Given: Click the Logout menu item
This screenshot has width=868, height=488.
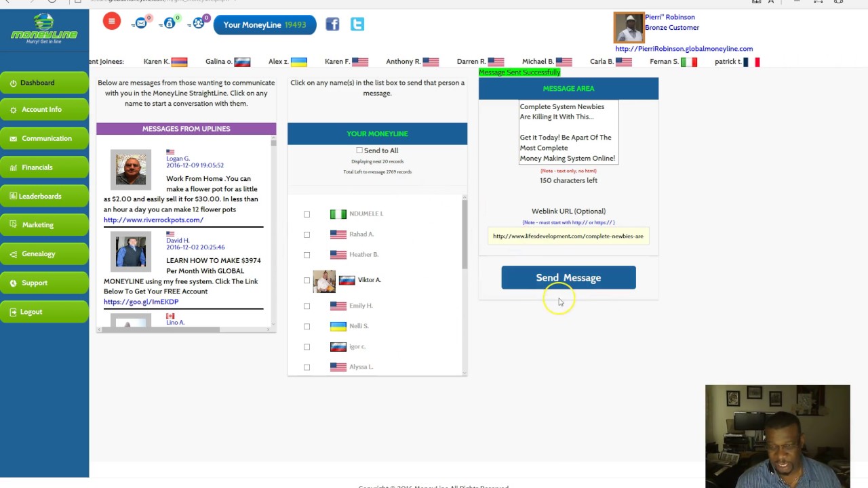Looking at the screenshot, I should coord(44,312).
